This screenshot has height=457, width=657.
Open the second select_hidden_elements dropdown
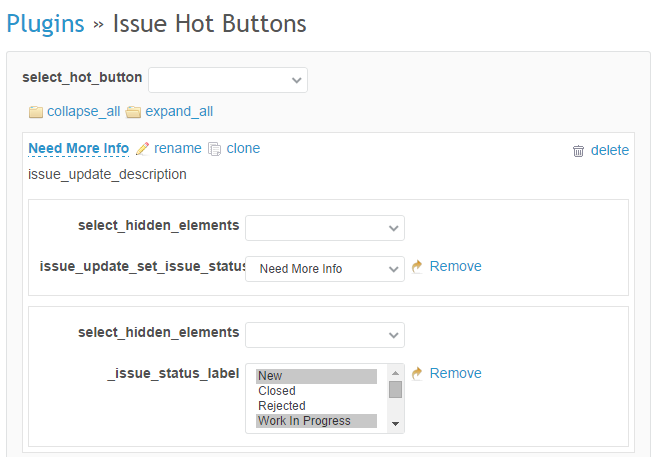[x=325, y=335]
